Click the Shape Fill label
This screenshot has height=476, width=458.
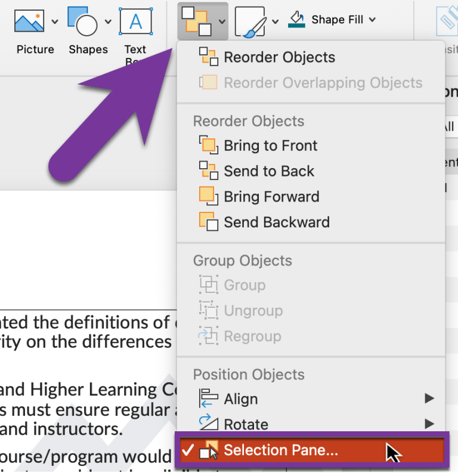tap(337, 20)
